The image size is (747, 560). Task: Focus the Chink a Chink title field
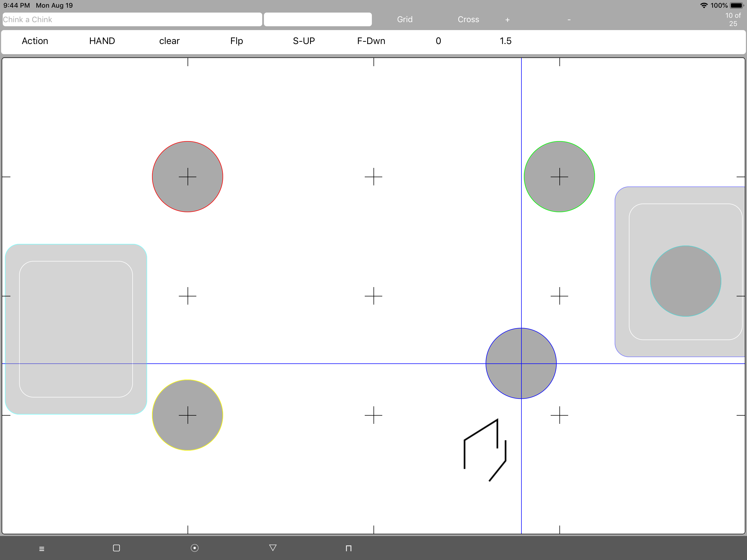click(x=132, y=19)
